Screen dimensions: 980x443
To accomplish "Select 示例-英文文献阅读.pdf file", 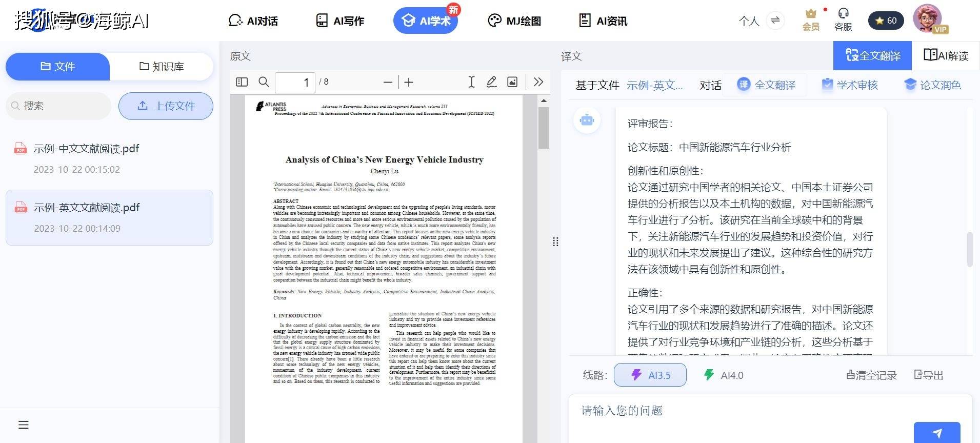I will (109, 217).
